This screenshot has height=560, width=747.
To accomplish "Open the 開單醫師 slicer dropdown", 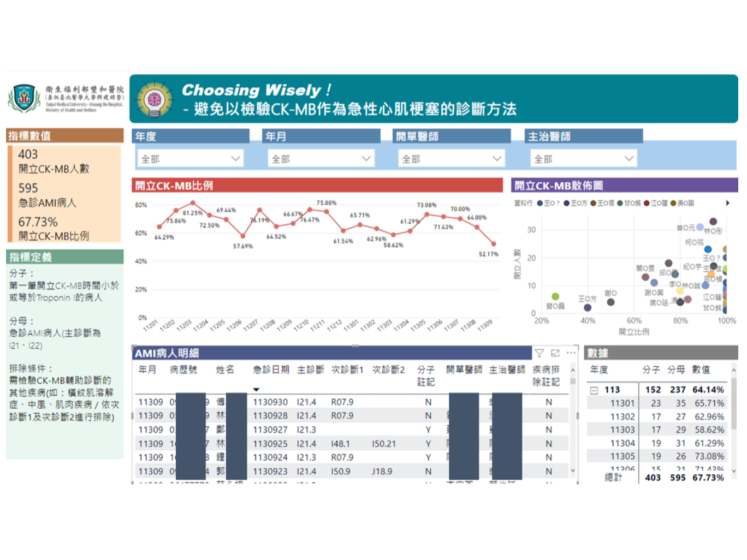I will (x=452, y=159).
